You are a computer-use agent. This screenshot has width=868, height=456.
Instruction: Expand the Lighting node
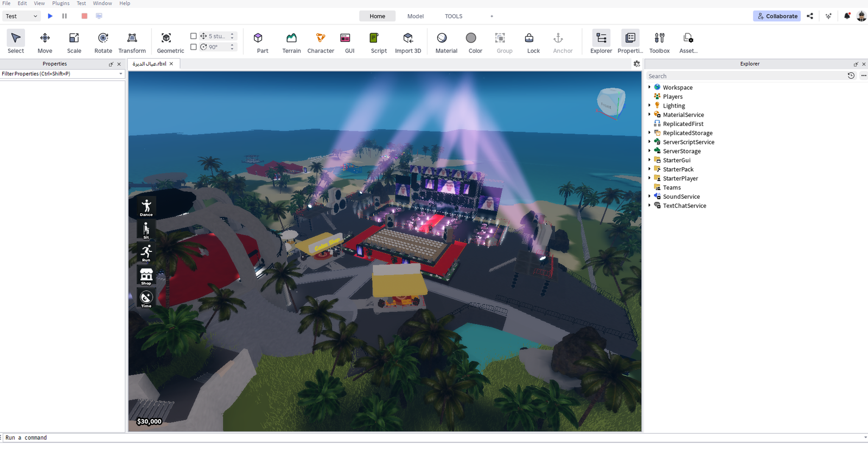coord(649,105)
